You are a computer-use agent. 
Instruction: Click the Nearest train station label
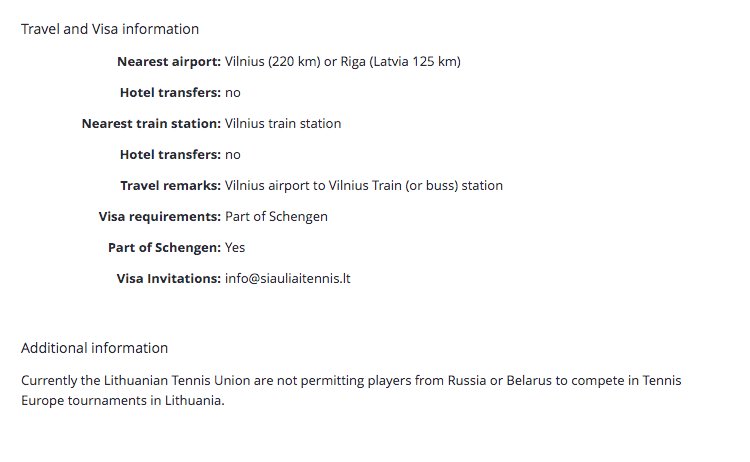coord(151,123)
